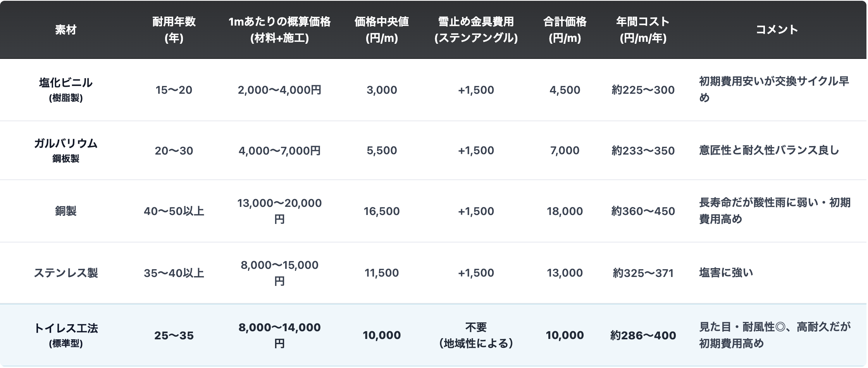Viewport: 868px width, 368px height.
Task: Click the 年間コスト column header
Action: [643, 30]
